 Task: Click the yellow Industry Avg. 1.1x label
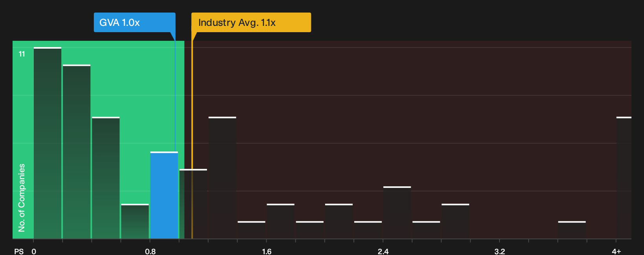tap(251, 22)
